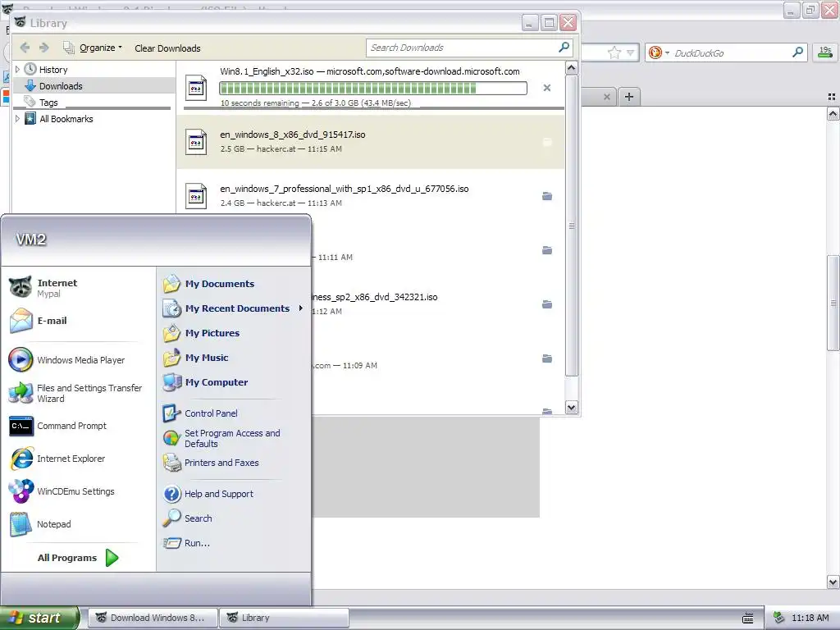Expand All Programs list
Screen dimensions: 840x630
[78, 558]
